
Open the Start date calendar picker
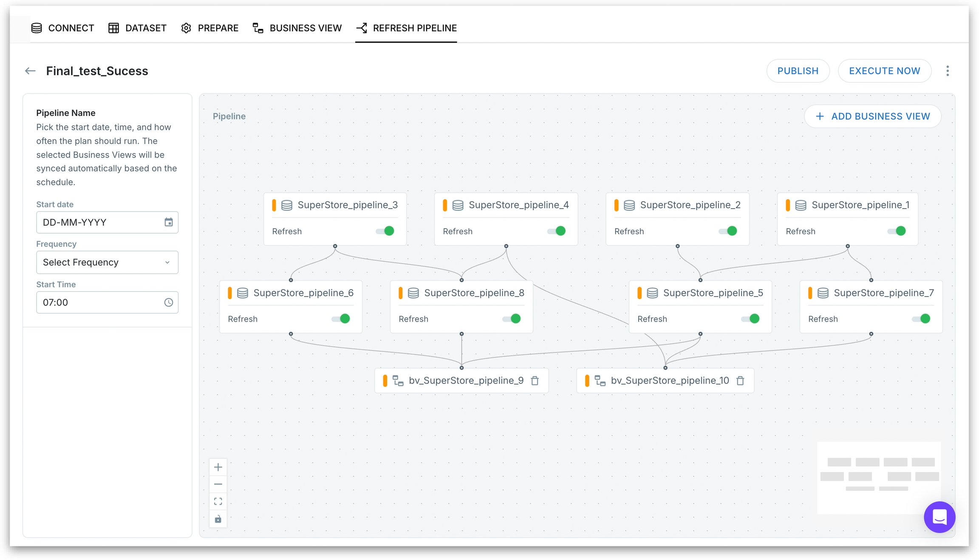pos(169,222)
